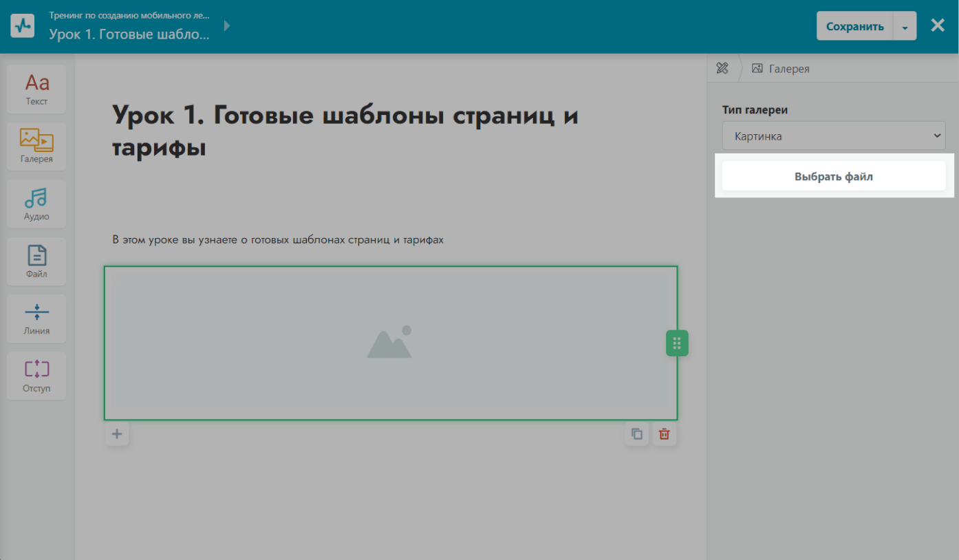
Task: Expand the lesson title arrow in header
Action: pos(227,26)
